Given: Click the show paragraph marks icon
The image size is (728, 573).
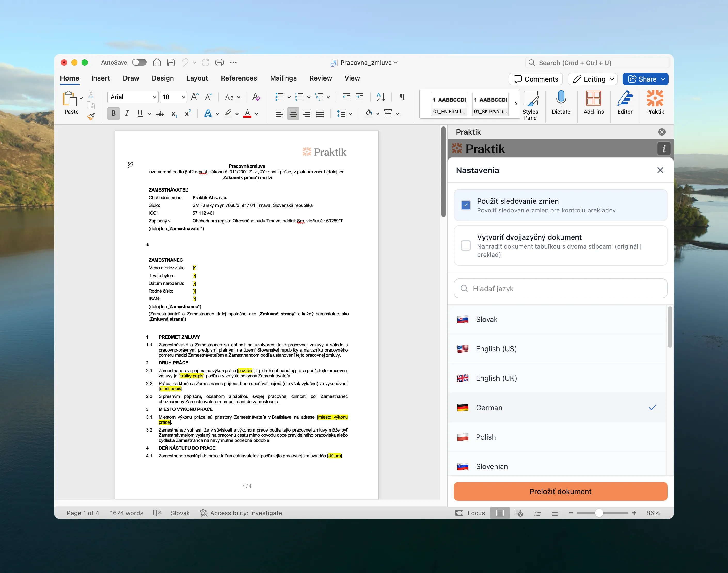Looking at the screenshot, I should click(x=402, y=97).
